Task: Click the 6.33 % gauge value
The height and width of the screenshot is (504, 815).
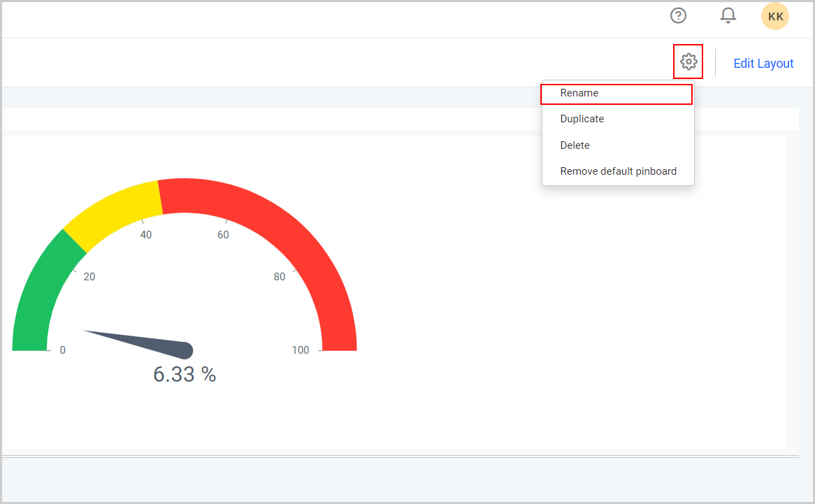Action: [185, 375]
